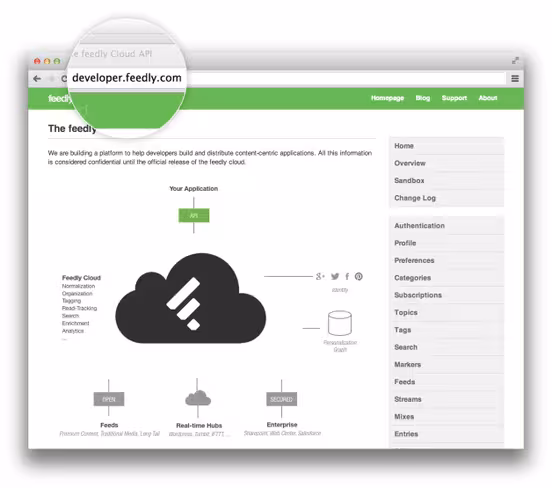Click the browser fullscreen arrows icon

515,61
